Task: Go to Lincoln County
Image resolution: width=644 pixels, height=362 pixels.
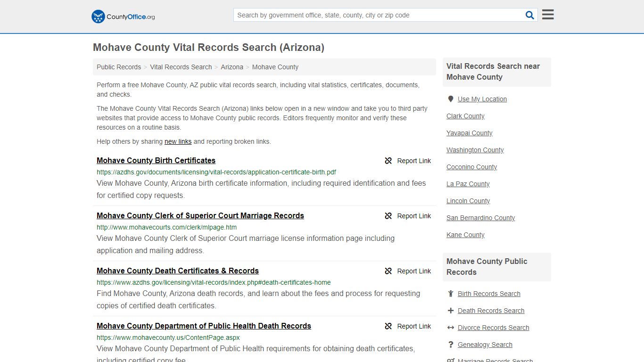Action: (468, 201)
